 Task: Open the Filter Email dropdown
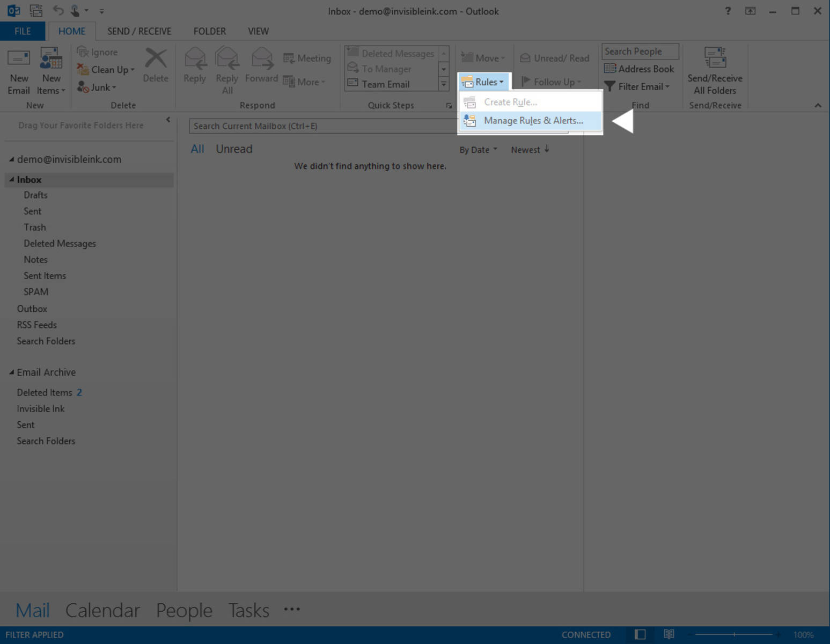pos(637,86)
